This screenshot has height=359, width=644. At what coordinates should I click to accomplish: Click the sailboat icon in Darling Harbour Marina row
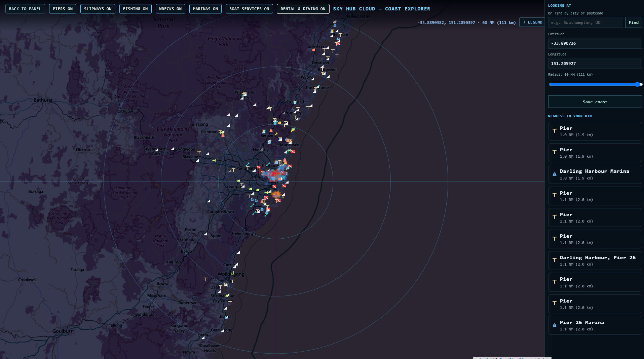coord(555,174)
